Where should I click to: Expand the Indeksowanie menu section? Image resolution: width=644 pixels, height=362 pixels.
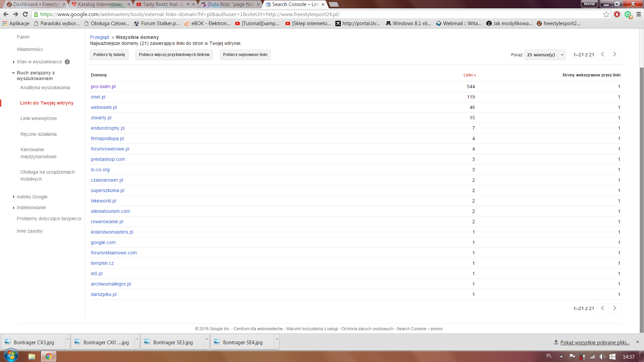pos(31,207)
